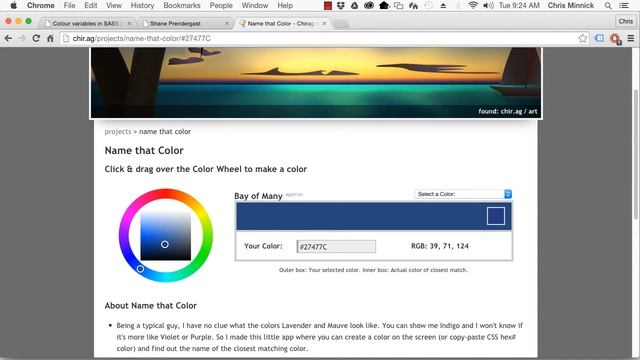The width and height of the screenshot is (640, 360).
Task: Open the Dropbox menu bar icon
Action: pyautogui.click(x=340, y=5)
